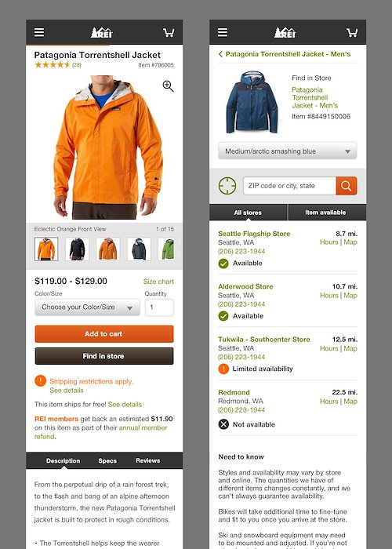
Task: Click the ZIP code or city input field
Action: 289,186
